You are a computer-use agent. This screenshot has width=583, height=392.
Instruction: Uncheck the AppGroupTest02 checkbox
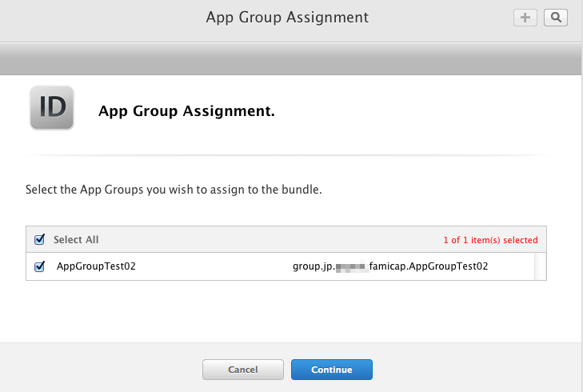coord(39,266)
